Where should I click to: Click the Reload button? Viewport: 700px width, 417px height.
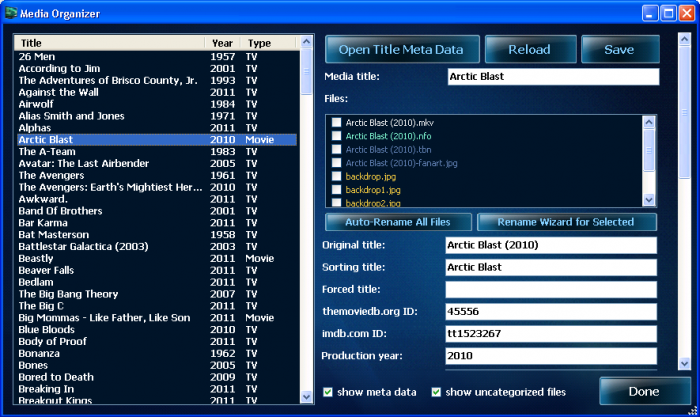click(x=530, y=49)
